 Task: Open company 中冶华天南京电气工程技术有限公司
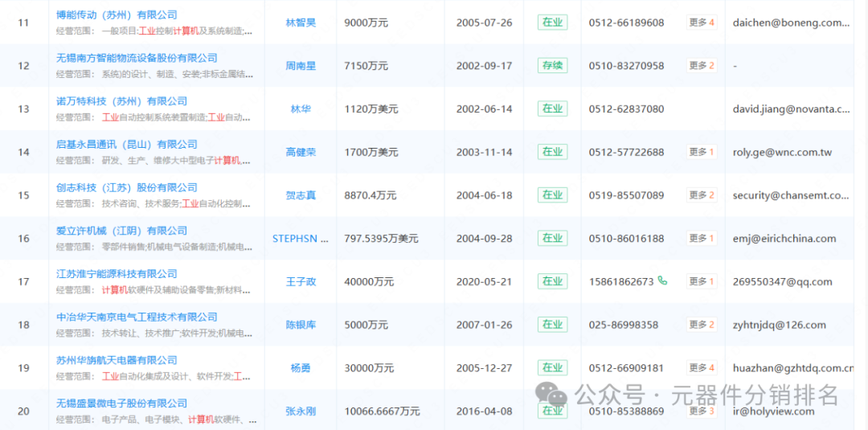click(x=137, y=317)
